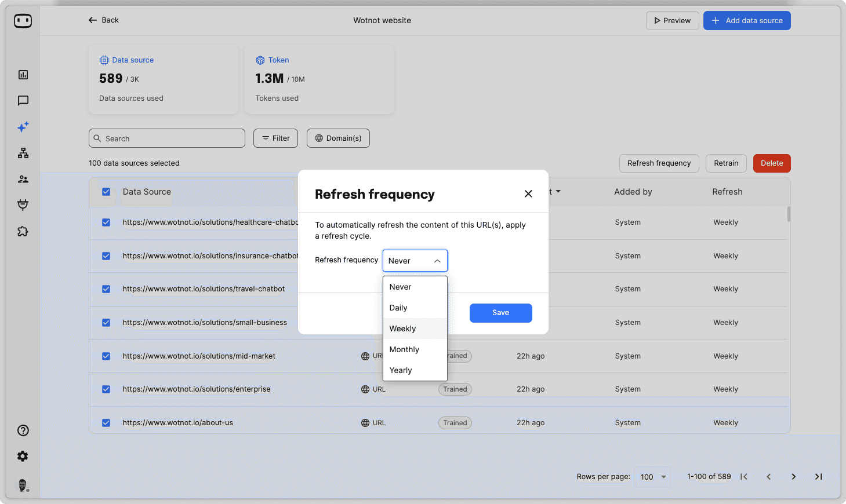Click the Token cube icon

pyautogui.click(x=260, y=60)
